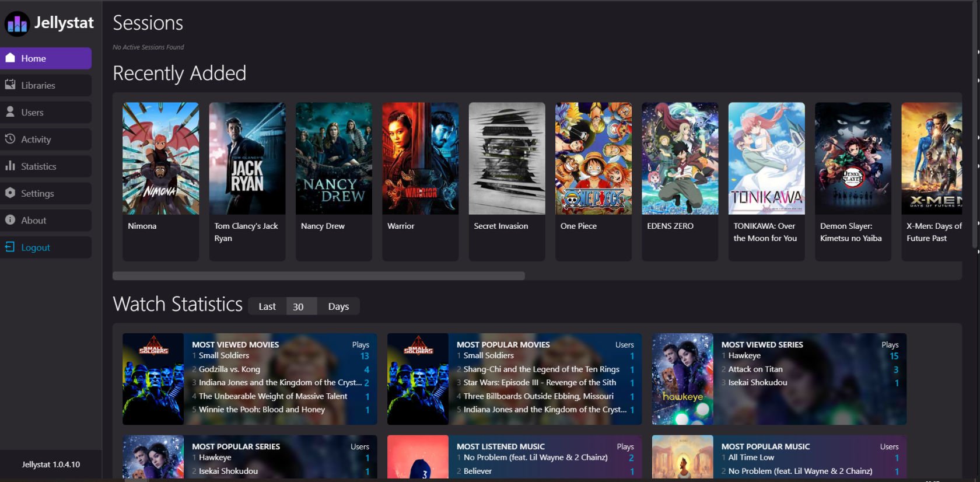Screen dimensions: 980x482
Task: Click the Activity clock icon
Action: coord(10,139)
